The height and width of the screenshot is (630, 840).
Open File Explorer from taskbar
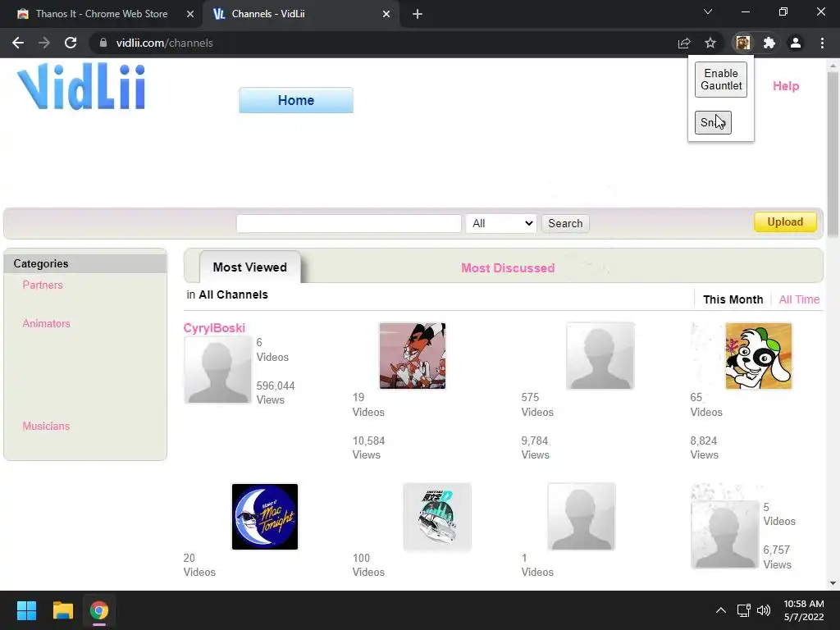62,610
